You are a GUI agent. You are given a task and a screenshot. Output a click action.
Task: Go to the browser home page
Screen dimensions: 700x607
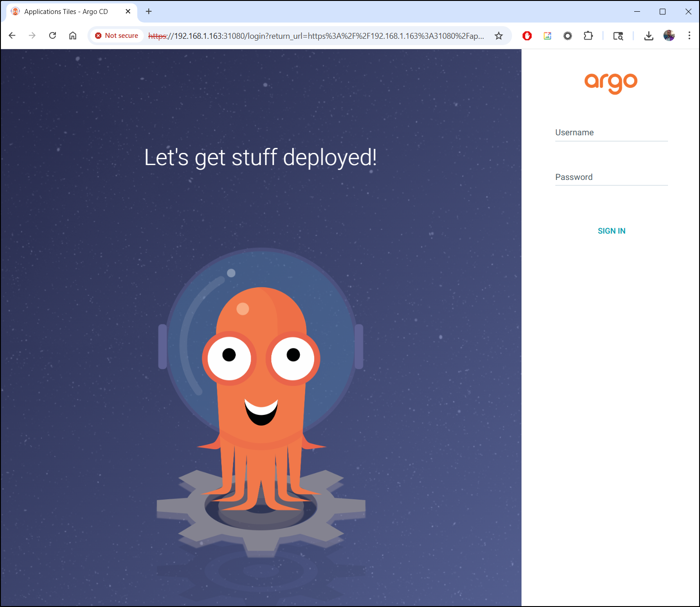(x=73, y=36)
